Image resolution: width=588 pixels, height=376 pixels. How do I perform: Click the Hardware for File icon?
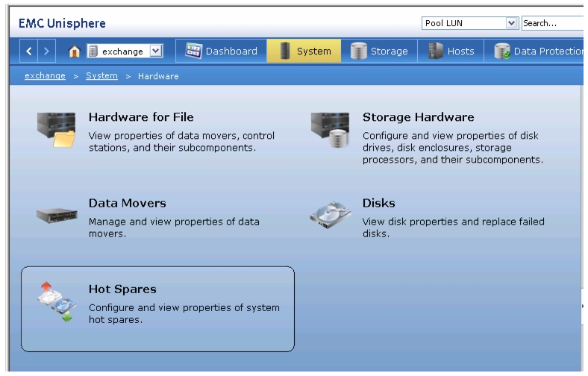click(x=56, y=130)
